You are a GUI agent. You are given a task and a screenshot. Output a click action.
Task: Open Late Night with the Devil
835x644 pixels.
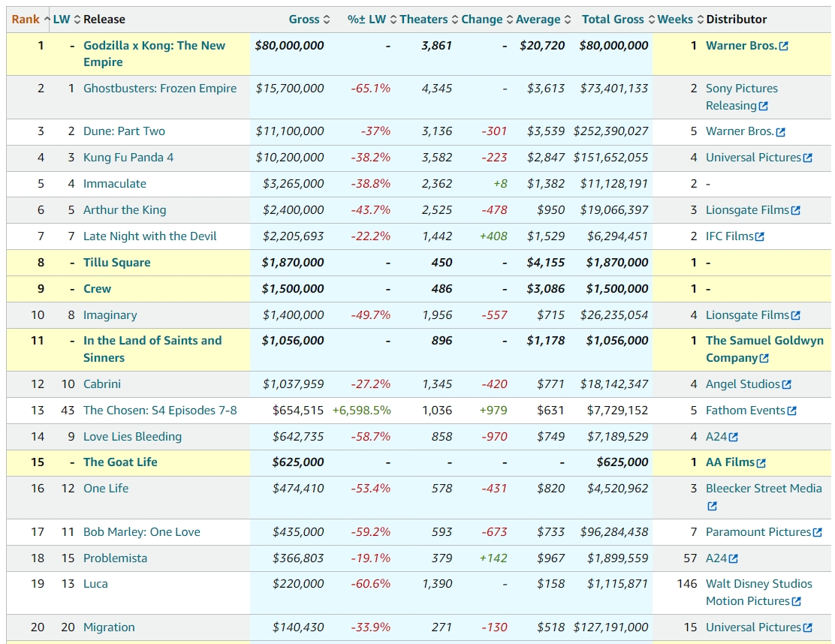149,236
